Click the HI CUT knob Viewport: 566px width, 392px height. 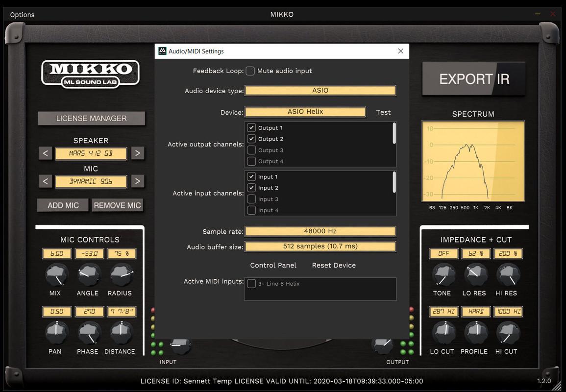(508, 333)
